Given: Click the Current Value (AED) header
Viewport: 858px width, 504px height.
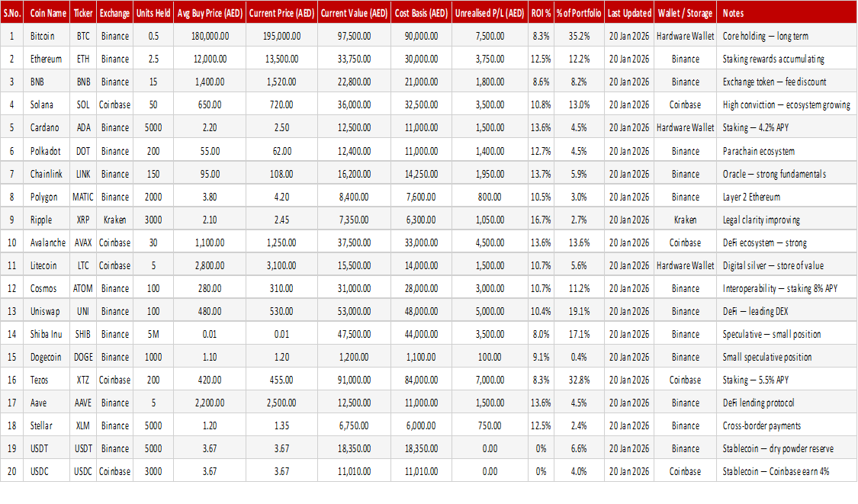Looking at the screenshot, I should [x=354, y=13].
